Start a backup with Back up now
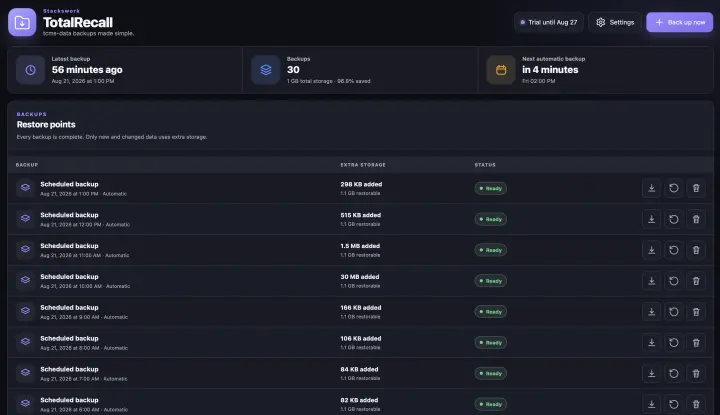 pos(680,22)
